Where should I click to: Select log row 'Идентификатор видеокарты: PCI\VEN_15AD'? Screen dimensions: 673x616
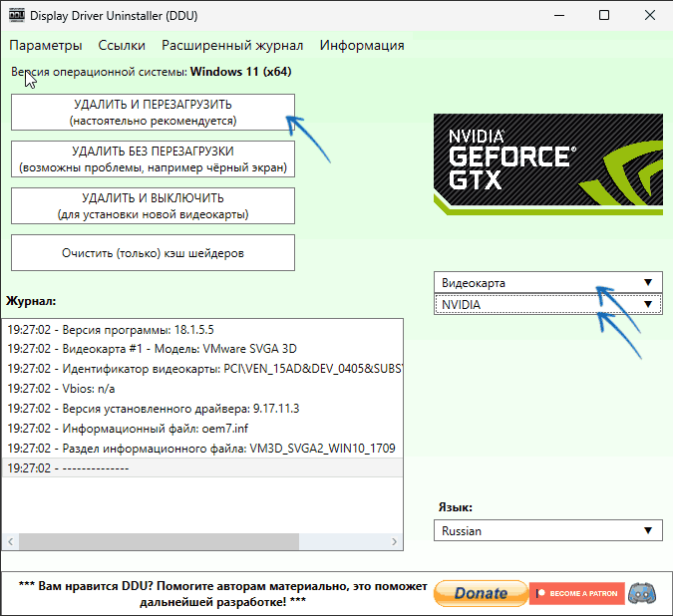(202, 369)
